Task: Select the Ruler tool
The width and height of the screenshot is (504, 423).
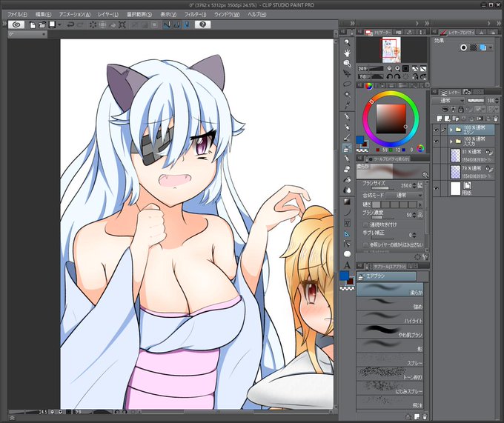Action: pyautogui.click(x=347, y=233)
